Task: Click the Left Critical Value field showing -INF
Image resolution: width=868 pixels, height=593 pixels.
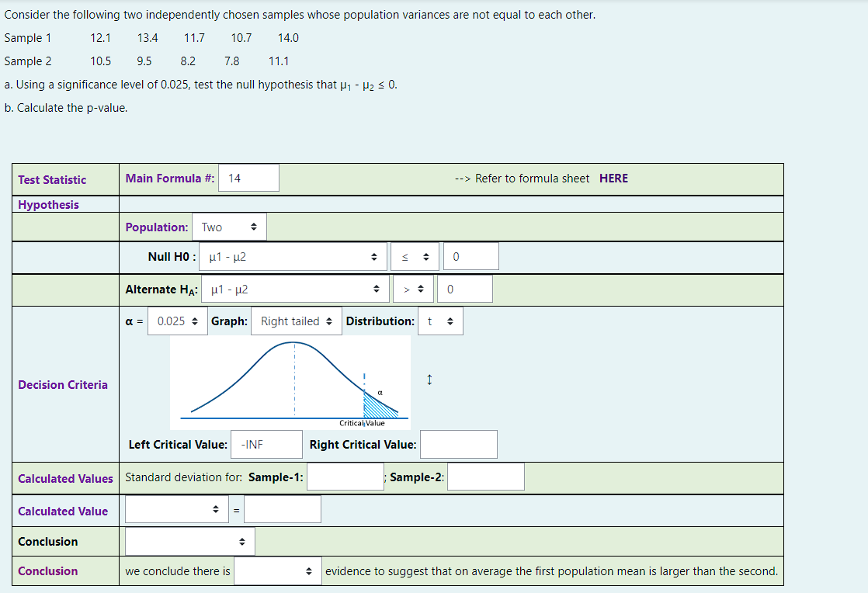Action: pos(266,444)
